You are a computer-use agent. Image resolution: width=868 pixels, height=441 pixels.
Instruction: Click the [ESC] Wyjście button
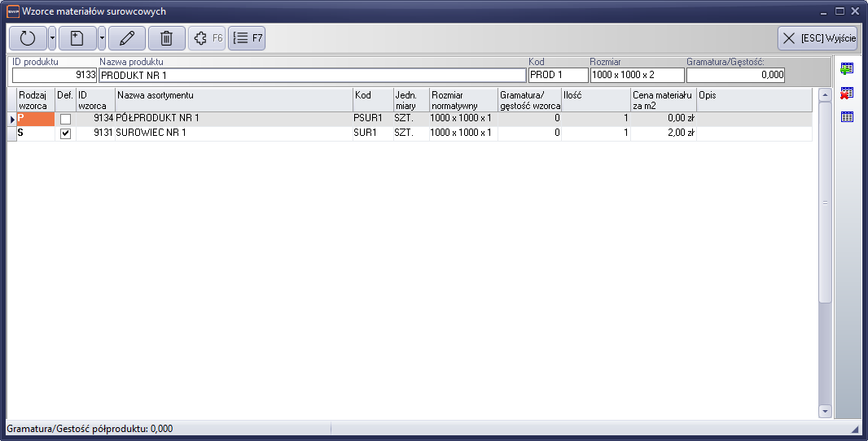coord(818,38)
